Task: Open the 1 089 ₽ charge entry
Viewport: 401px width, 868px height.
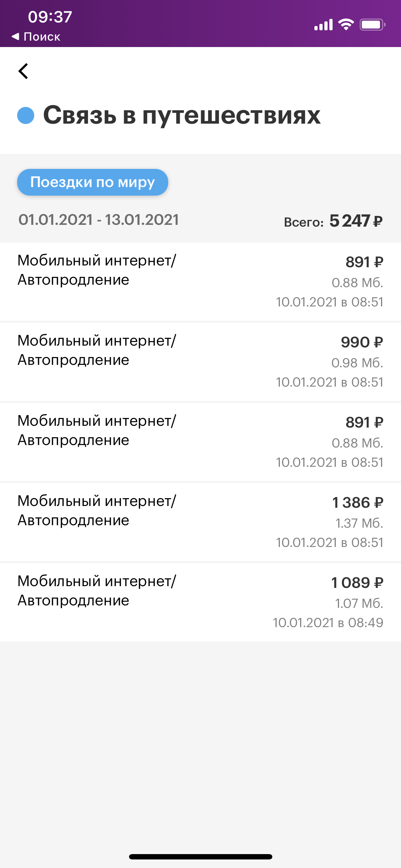Action: 200,602
